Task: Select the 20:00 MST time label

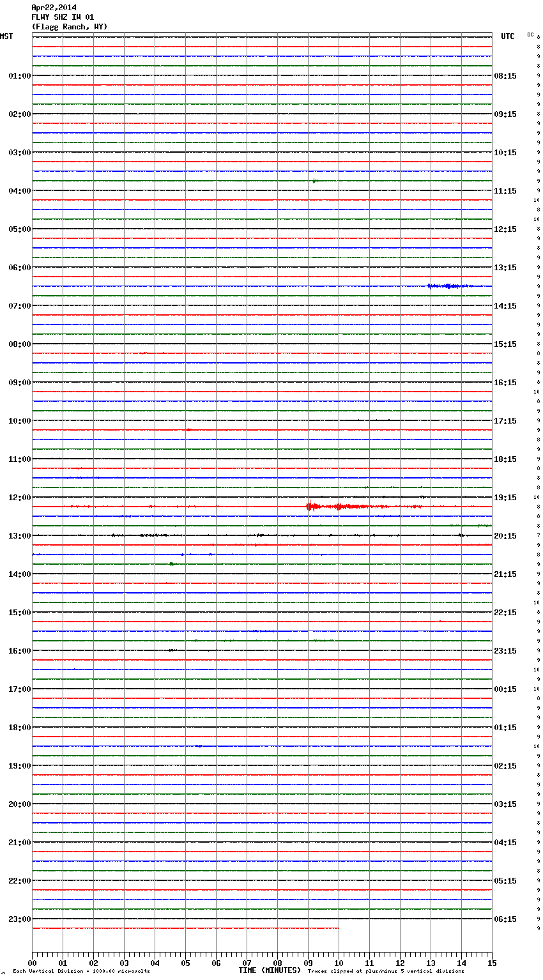Action: [x=20, y=804]
